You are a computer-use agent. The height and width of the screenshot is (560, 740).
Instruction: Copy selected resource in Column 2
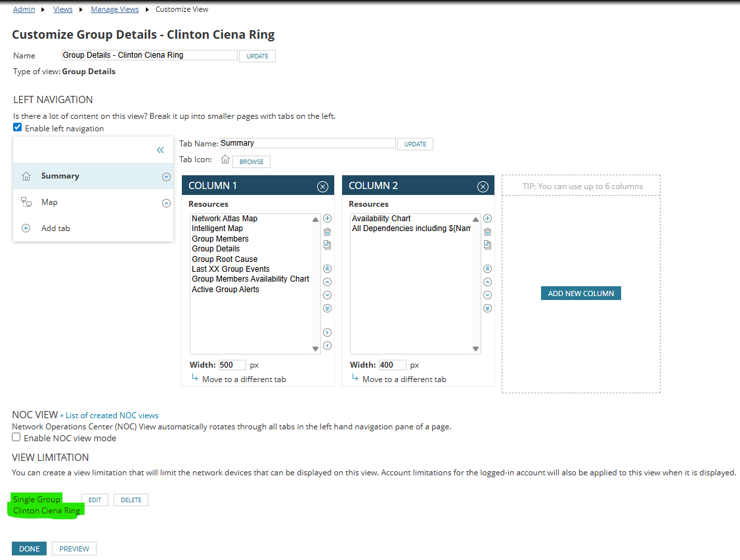click(487, 245)
